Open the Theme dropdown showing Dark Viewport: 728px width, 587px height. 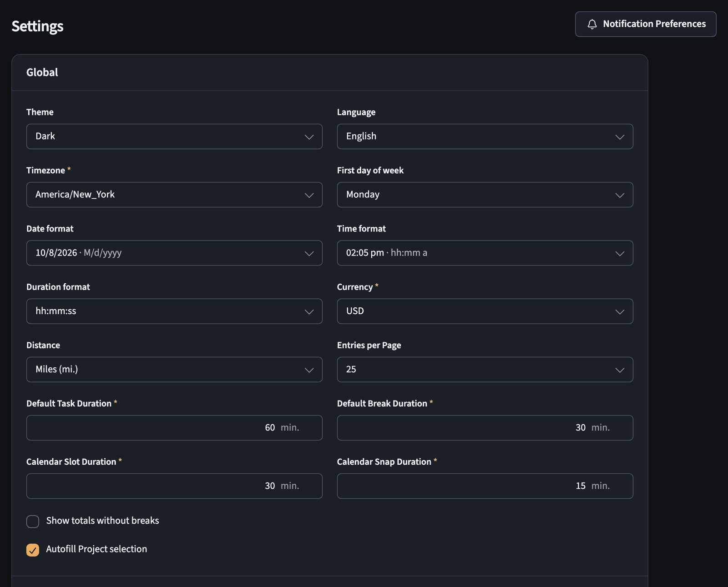coord(174,136)
